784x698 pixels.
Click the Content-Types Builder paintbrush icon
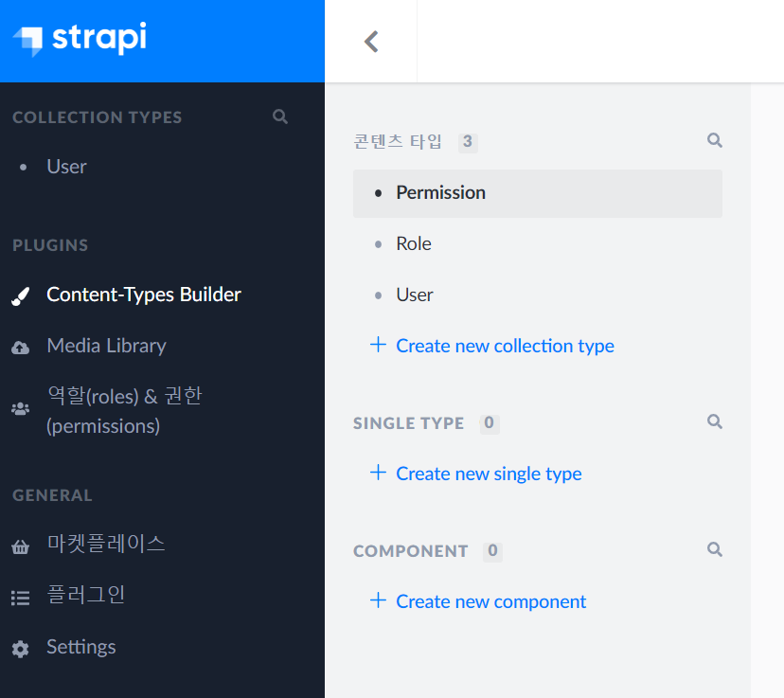pos(21,296)
